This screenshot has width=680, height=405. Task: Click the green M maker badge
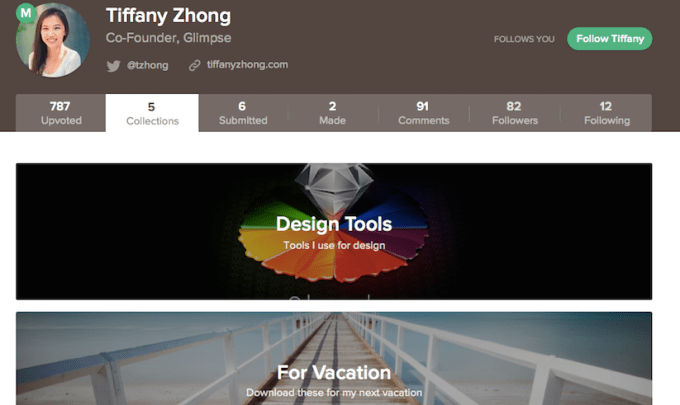[x=26, y=13]
